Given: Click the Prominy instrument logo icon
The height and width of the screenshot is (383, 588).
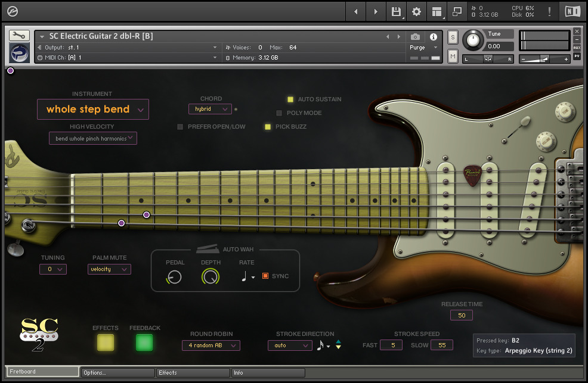Looking at the screenshot, I should pyautogui.click(x=20, y=53).
